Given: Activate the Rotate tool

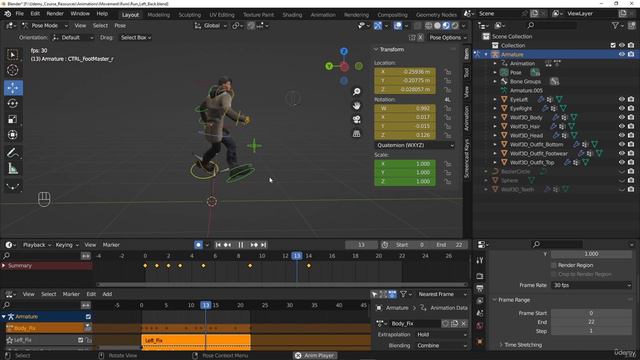Looking at the screenshot, I should (x=13, y=104).
